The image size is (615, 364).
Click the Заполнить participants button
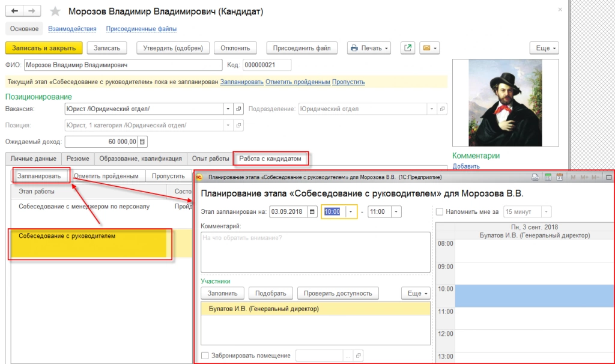tap(222, 293)
